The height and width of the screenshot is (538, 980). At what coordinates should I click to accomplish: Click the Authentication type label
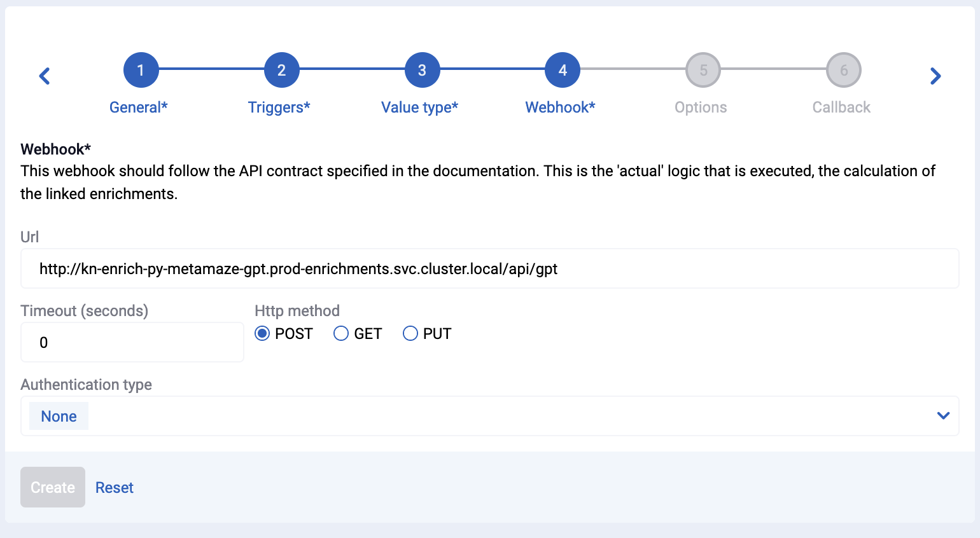(x=87, y=385)
